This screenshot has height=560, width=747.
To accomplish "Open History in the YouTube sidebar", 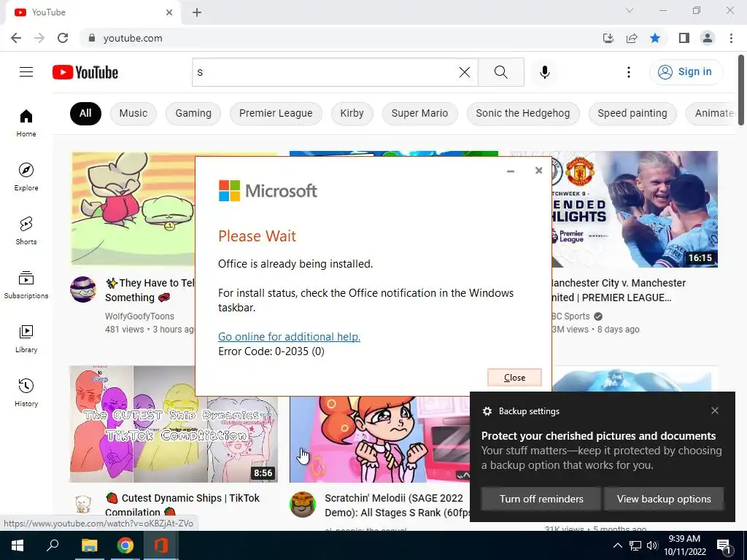I will 26,393.
